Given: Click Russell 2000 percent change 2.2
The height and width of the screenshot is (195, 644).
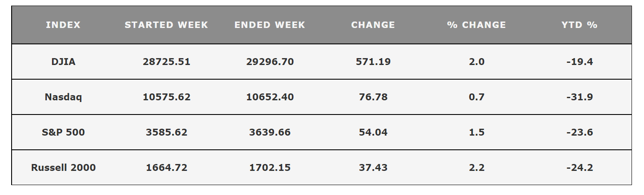Looking at the screenshot, I should click(476, 167).
